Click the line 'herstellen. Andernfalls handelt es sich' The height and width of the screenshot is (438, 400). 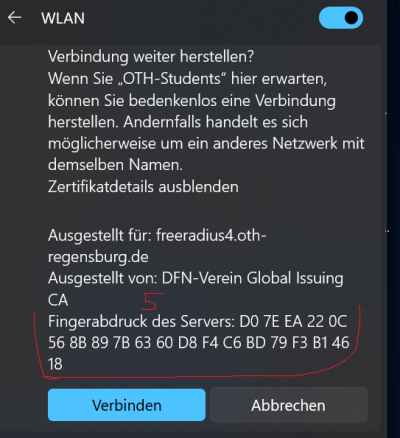coord(178,122)
